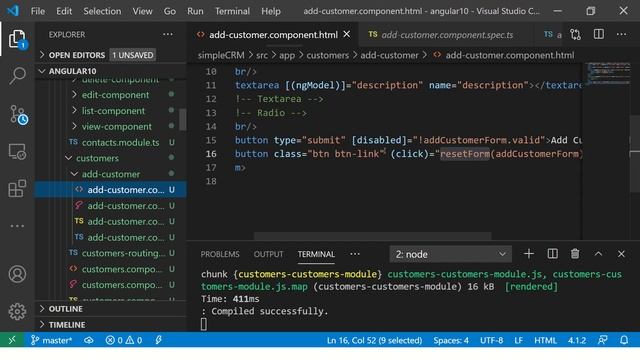Click 4.1.2 version in status bar
Screen dimensions: 640x360
tap(577, 340)
